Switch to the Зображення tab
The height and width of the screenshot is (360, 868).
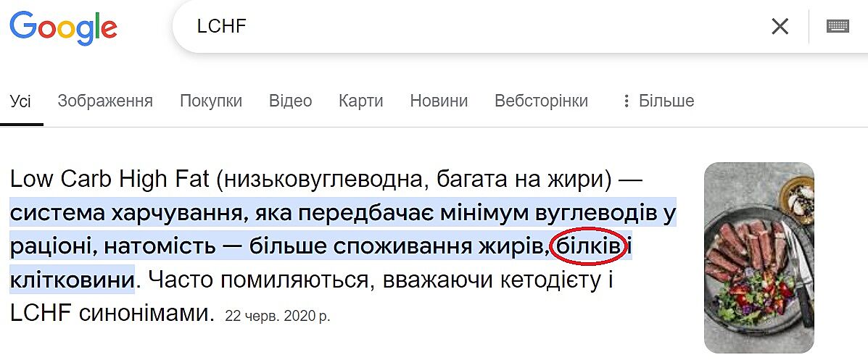pyautogui.click(x=105, y=101)
